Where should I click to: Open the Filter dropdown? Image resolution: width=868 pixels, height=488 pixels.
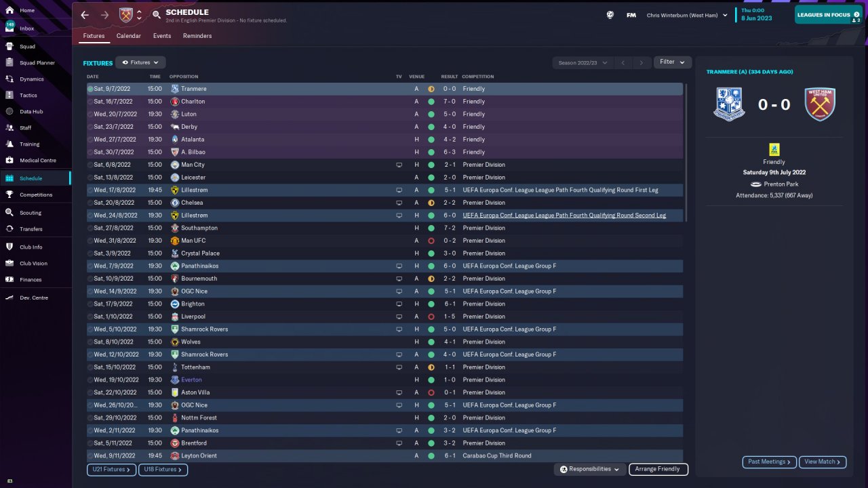pyautogui.click(x=673, y=62)
